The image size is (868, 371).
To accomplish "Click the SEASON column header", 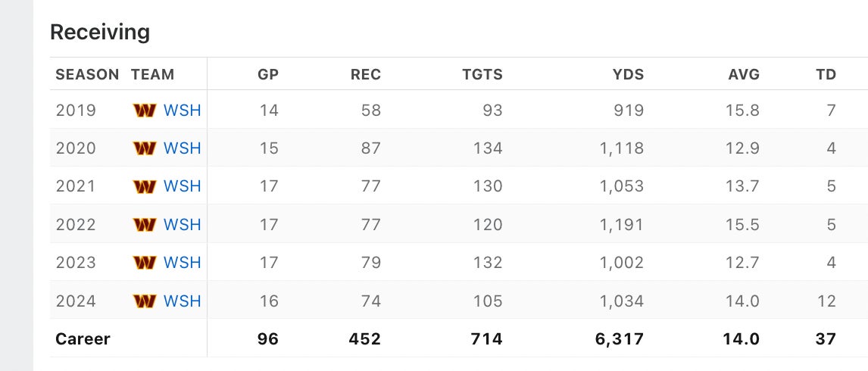I will click(87, 74).
